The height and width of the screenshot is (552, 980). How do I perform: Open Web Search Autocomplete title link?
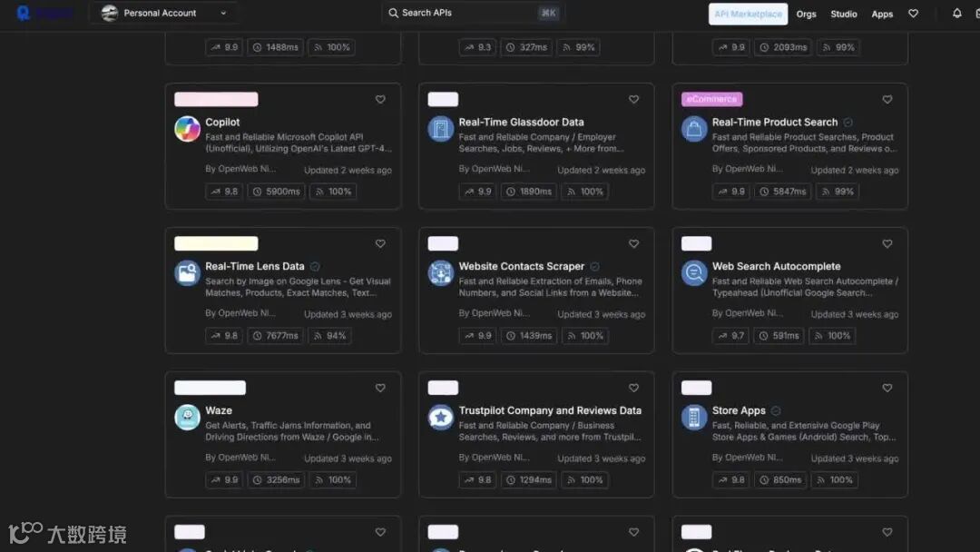click(776, 266)
